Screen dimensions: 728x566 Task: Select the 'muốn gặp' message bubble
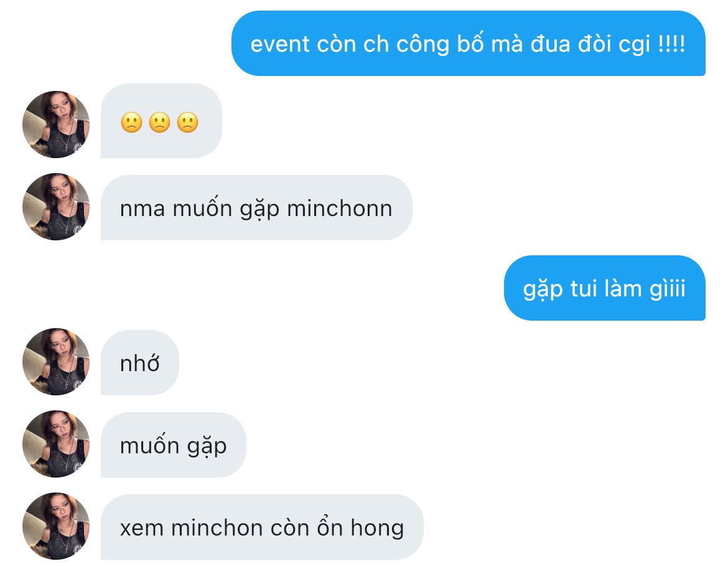point(173,445)
